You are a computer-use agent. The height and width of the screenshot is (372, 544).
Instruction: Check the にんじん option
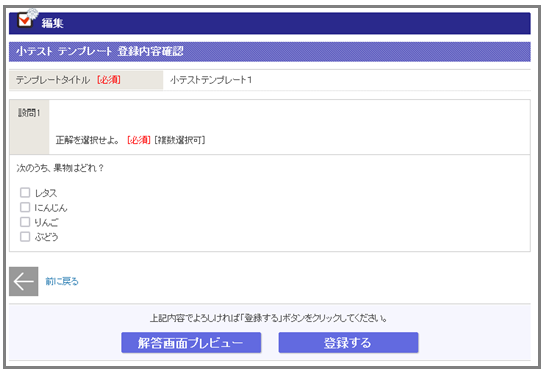25,207
